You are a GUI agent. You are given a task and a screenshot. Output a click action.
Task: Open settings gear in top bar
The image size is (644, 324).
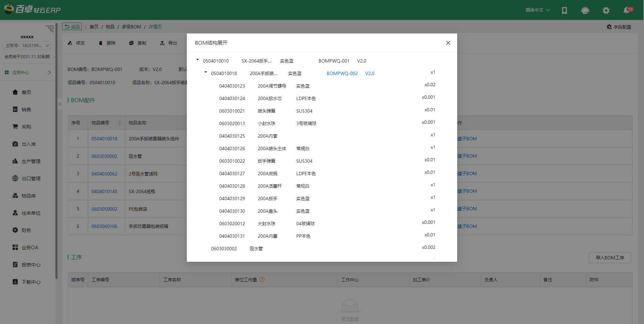(x=606, y=10)
